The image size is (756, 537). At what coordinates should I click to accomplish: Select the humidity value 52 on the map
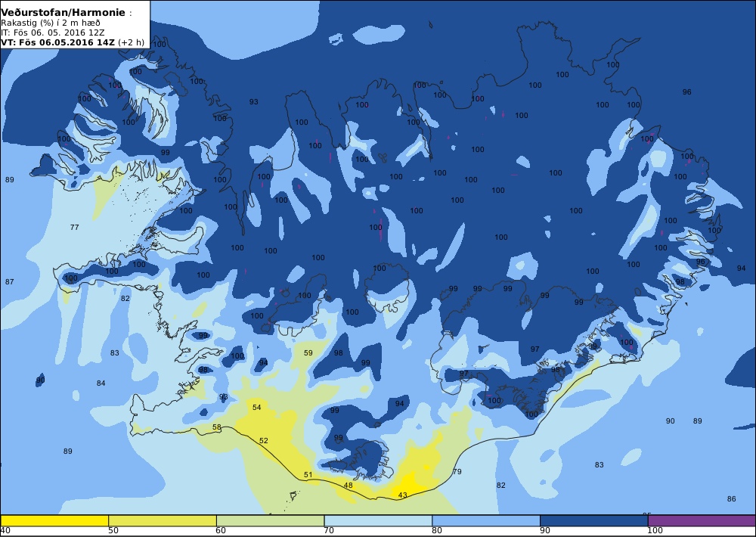[263, 440]
